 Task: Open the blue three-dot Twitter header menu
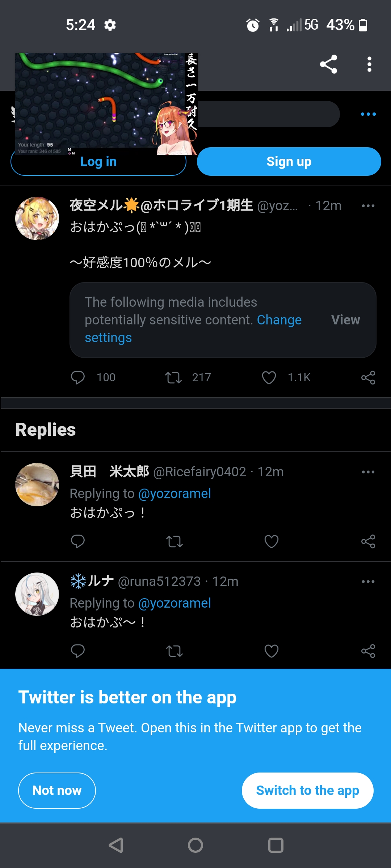click(x=368, y=114)
